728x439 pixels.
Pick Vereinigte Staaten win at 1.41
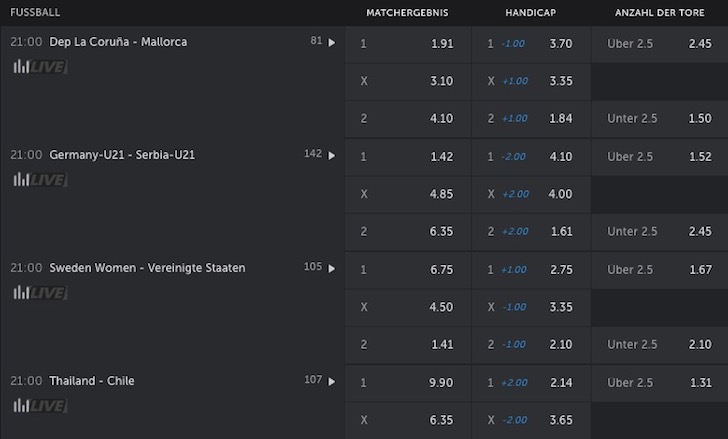click(408, 345)
